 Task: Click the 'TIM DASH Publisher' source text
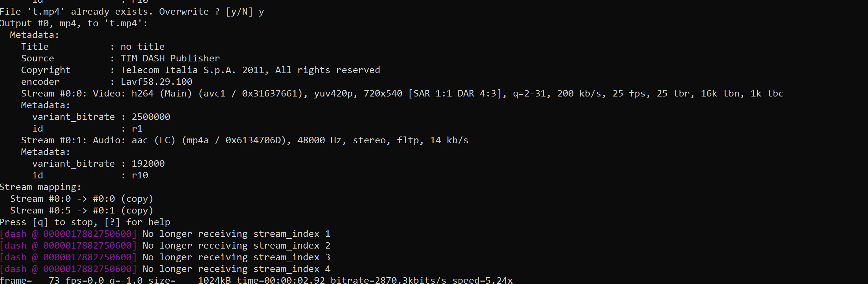[170, 58]
